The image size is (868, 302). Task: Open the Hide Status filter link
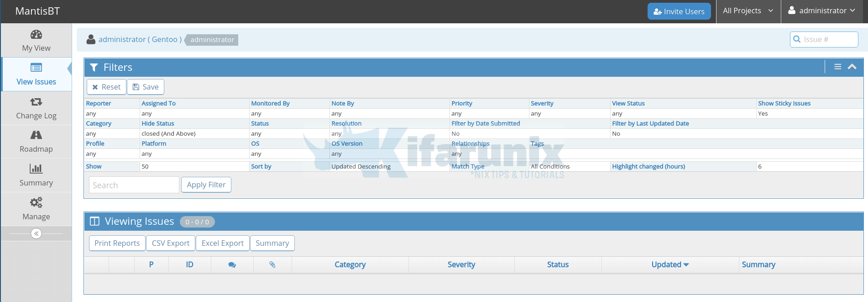click(158, 123)
